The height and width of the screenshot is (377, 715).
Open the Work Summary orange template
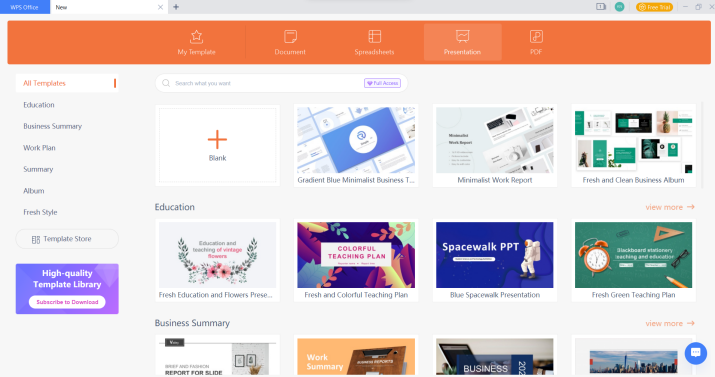(356, 356)
